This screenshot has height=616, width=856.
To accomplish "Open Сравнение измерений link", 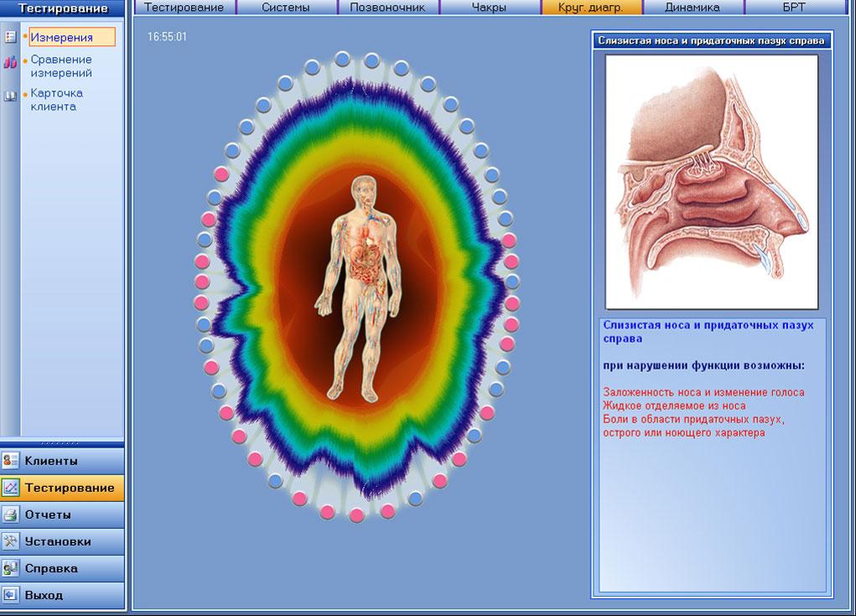I will coord(61,66).
